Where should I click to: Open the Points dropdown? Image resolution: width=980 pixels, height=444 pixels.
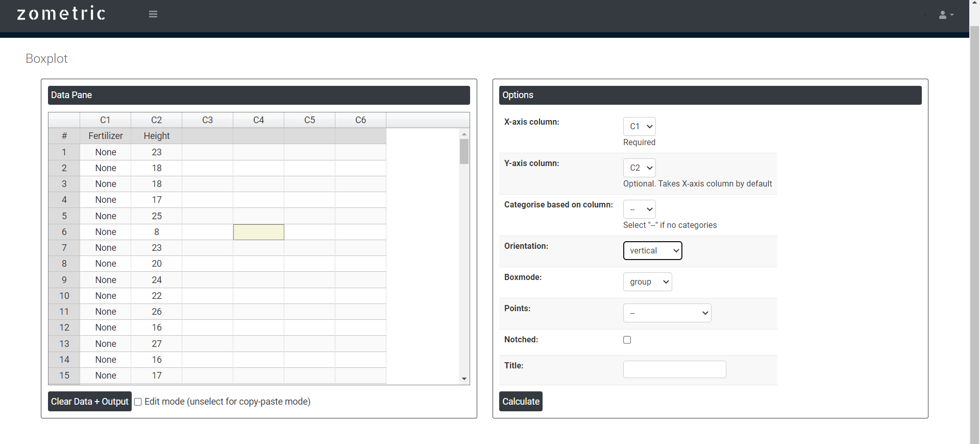click(667, 313)
